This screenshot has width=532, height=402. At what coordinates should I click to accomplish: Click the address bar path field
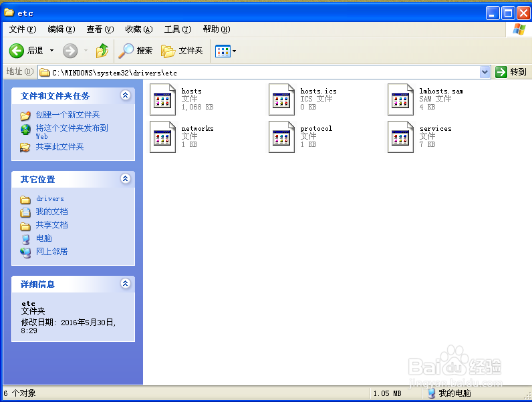(259, 73)
